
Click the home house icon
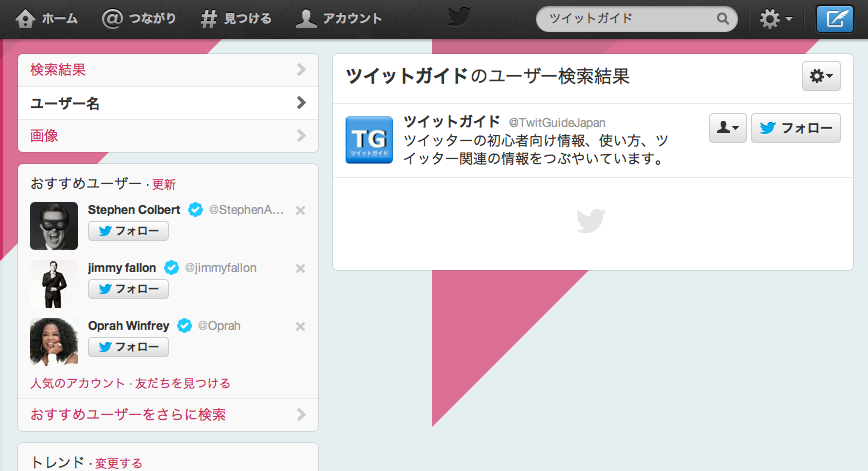[x=25, y=19]
